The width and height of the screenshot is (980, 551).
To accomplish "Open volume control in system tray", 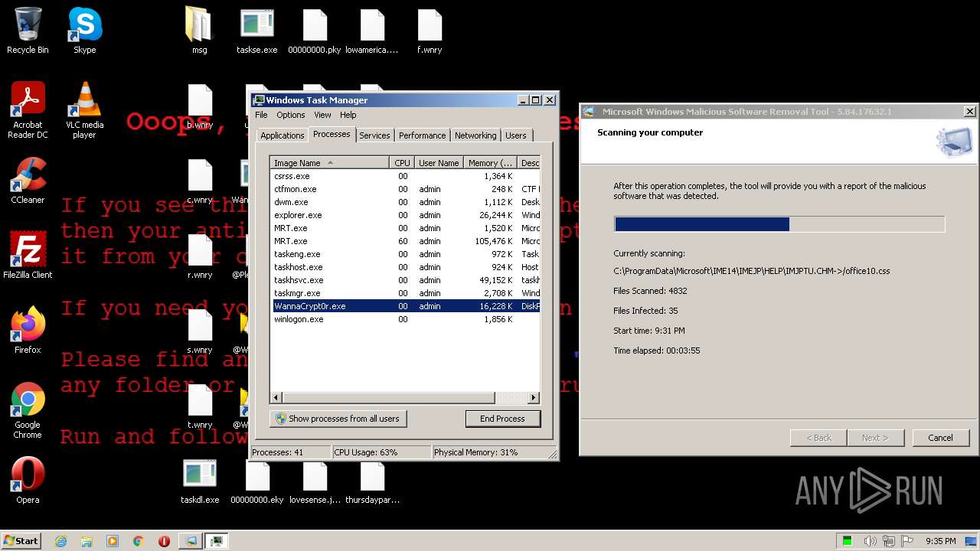I will 870,541.
